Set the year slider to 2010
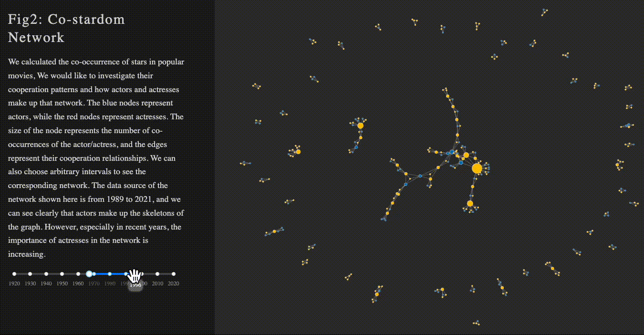 point(157,274)
